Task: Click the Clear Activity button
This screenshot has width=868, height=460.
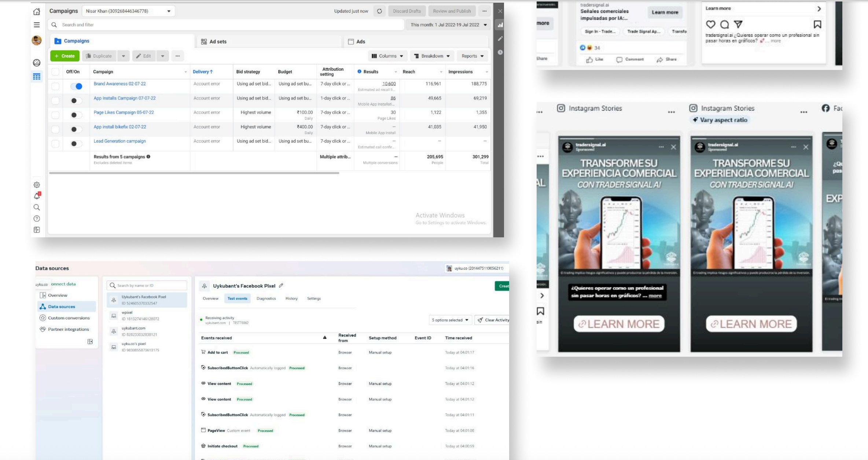Action: click(x=493, y=320)
